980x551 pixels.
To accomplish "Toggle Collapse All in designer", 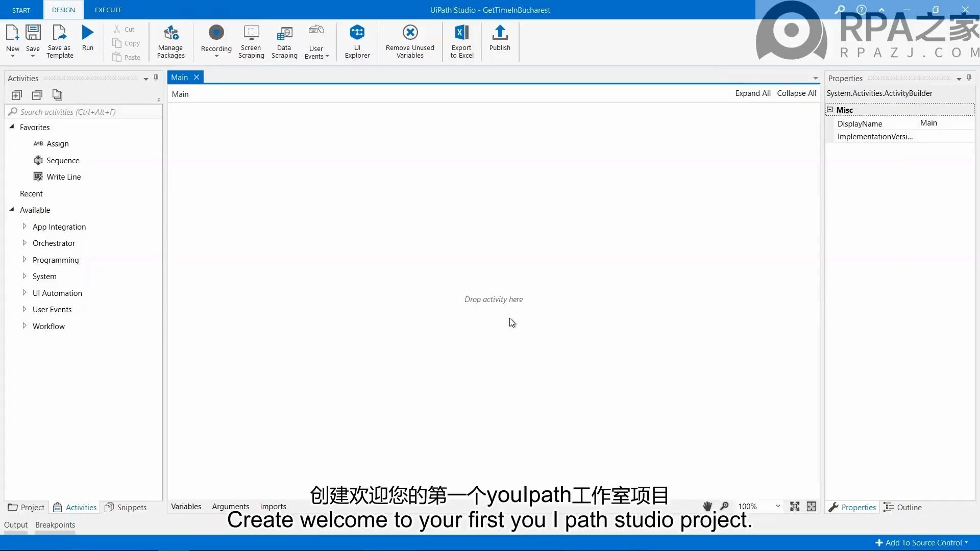I will (797, 93).
